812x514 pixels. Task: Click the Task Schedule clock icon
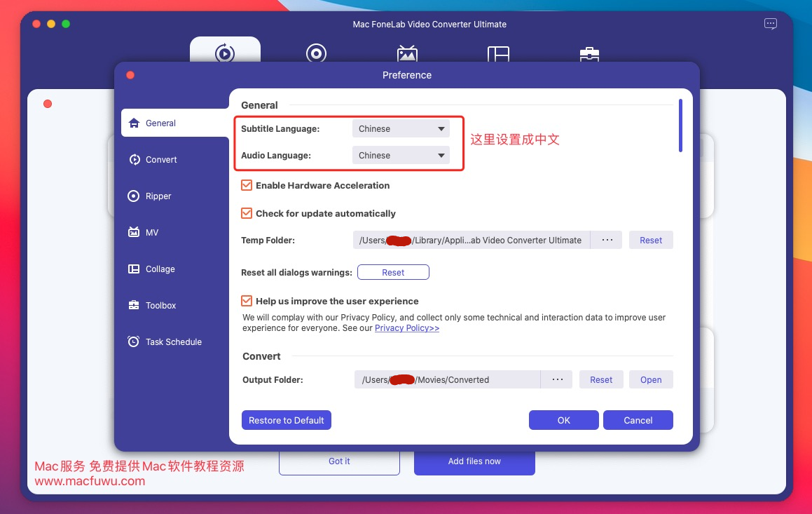pos(134,341)
